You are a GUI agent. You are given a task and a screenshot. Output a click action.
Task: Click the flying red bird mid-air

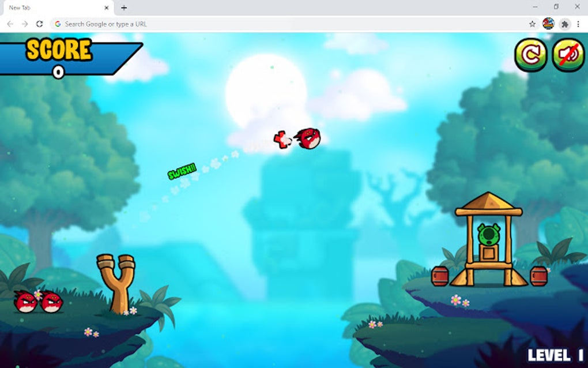tap(310, 138)
